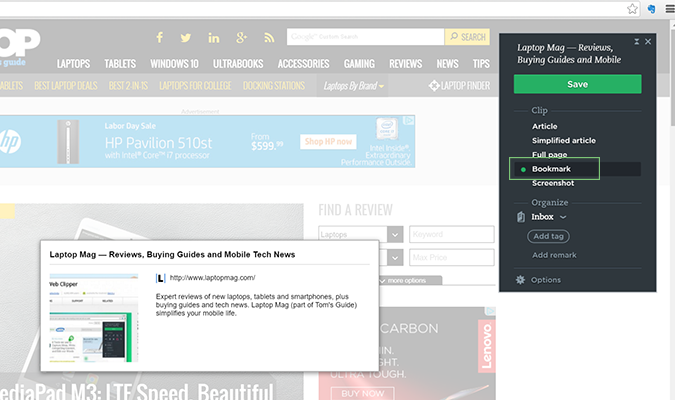Click the Save button in clipper
Viewport: 675px width, 400px height.
click(577, 84)
